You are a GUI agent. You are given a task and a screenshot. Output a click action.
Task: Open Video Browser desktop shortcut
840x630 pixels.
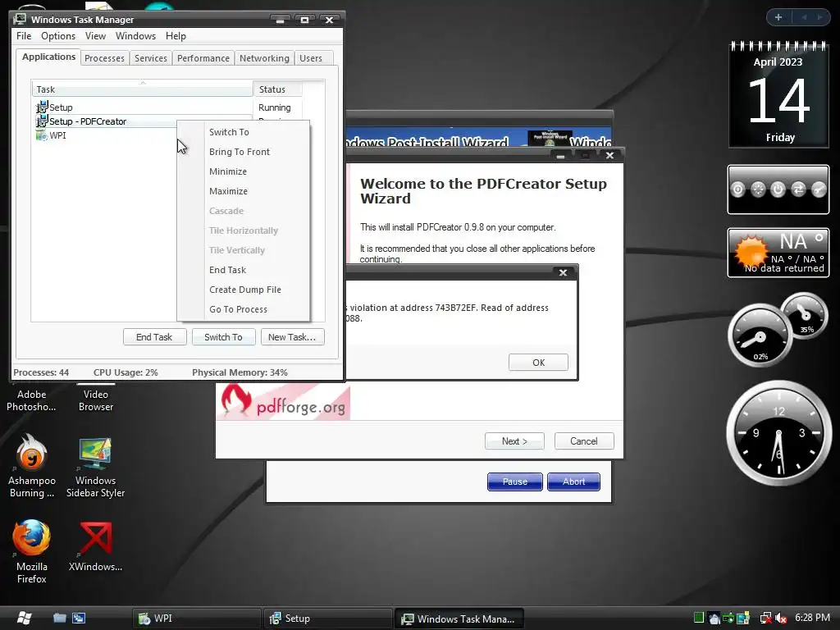point(96,400)
